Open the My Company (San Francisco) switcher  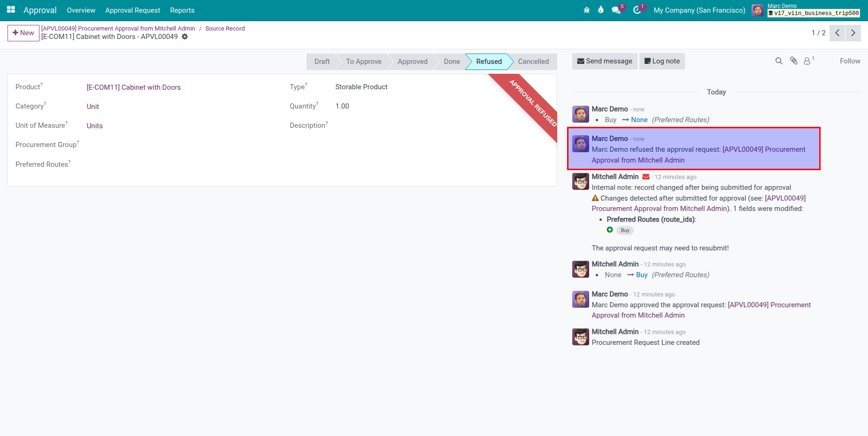699,10
